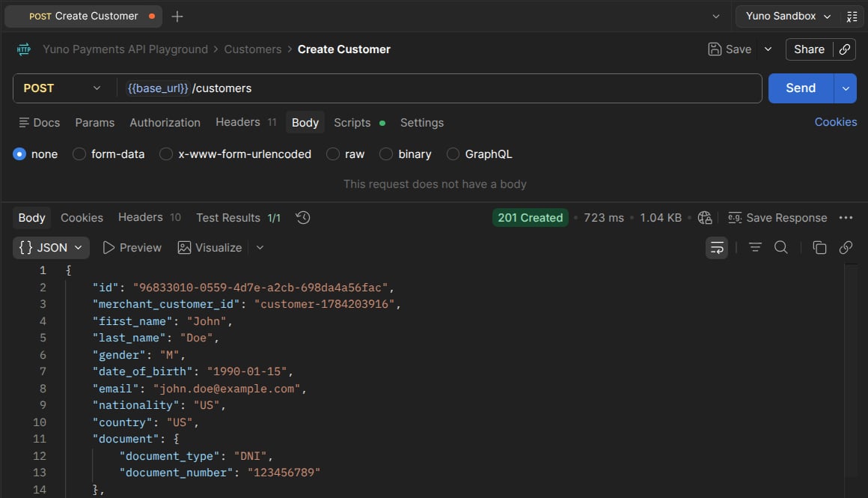Switch to Authorization tab
Image resolution: width=868 pixels, height=498 pixels.
point(165,122)
